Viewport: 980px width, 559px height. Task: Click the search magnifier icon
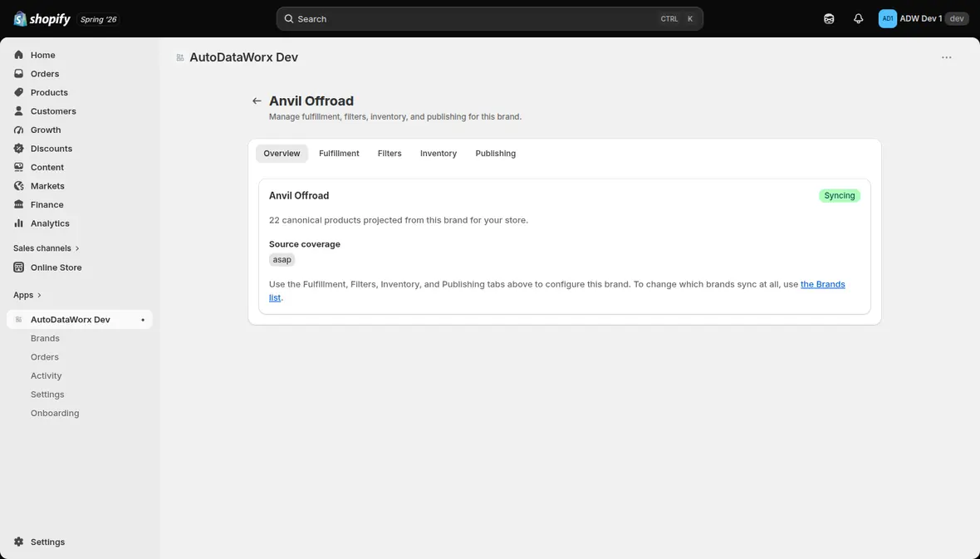(x=289, y=19)
